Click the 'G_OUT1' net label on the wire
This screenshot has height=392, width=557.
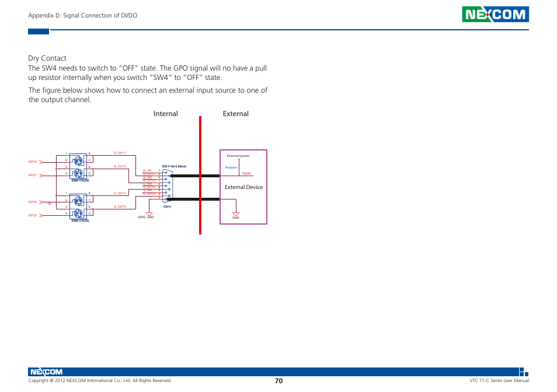(x=120, y=153)
